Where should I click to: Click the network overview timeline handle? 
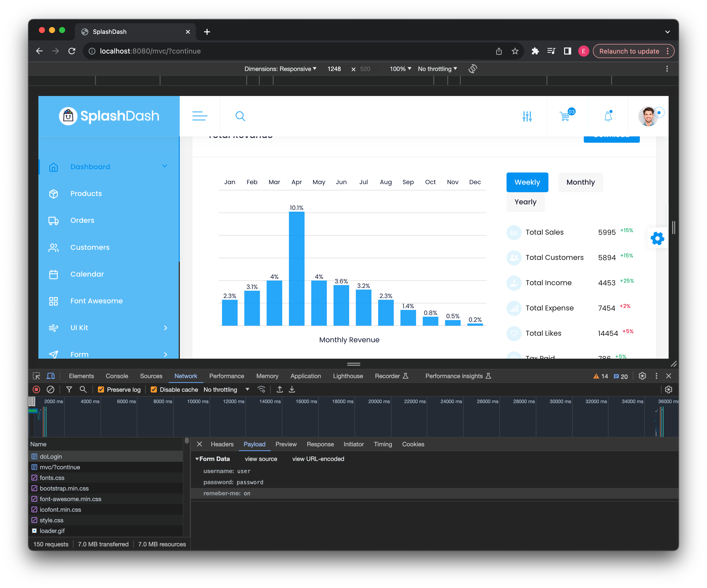coord(32,401)
